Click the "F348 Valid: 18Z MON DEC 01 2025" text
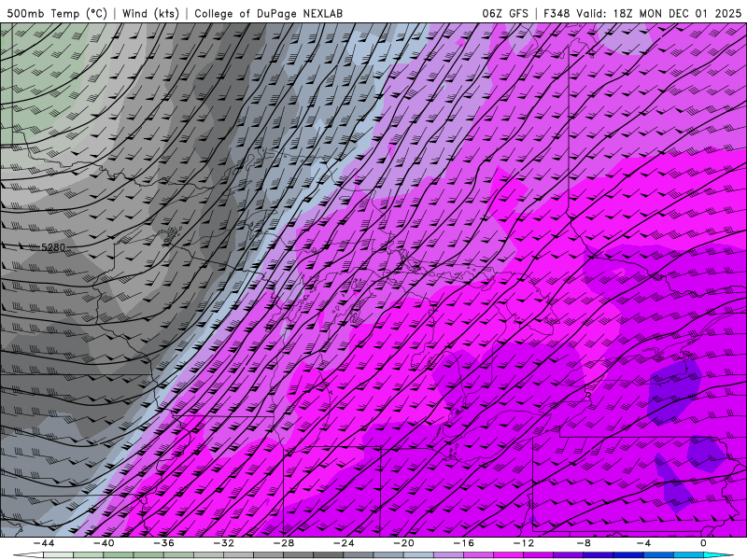The image size is (747, 560). coord(642,13)
